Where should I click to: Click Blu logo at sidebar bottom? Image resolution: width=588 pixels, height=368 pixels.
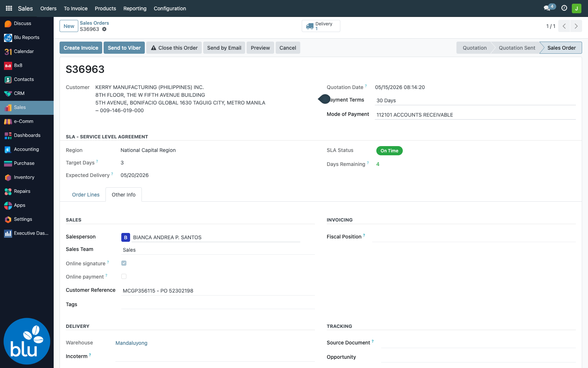coord(27,341)
